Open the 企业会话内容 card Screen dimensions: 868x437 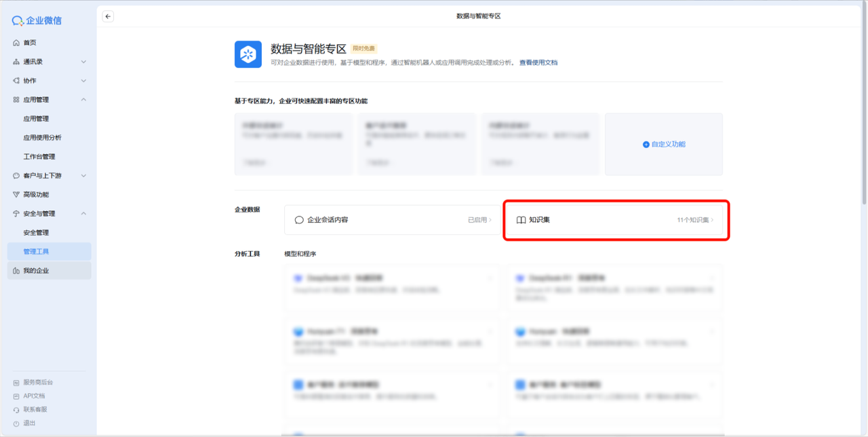click(x=393, y=220)
